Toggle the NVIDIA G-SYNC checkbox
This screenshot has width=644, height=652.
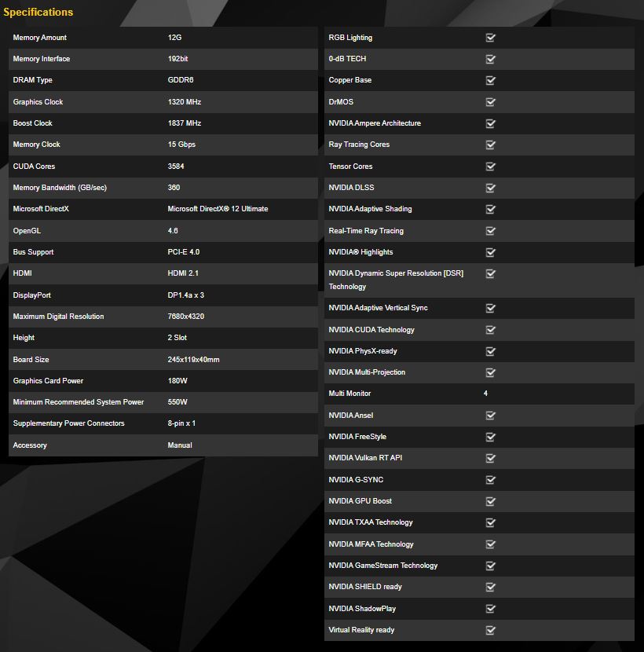(491, 480)
